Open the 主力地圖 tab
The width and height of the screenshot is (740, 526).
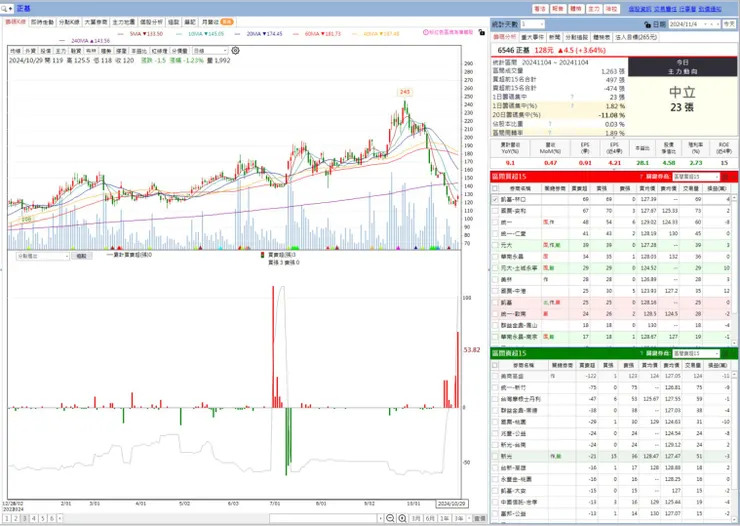[x=124, y=22]
